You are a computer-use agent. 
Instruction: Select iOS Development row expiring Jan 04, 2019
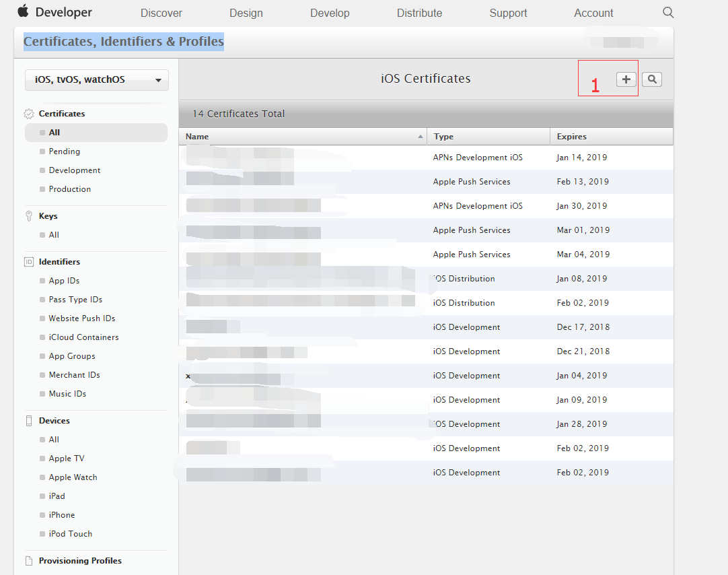pos(426,376)
